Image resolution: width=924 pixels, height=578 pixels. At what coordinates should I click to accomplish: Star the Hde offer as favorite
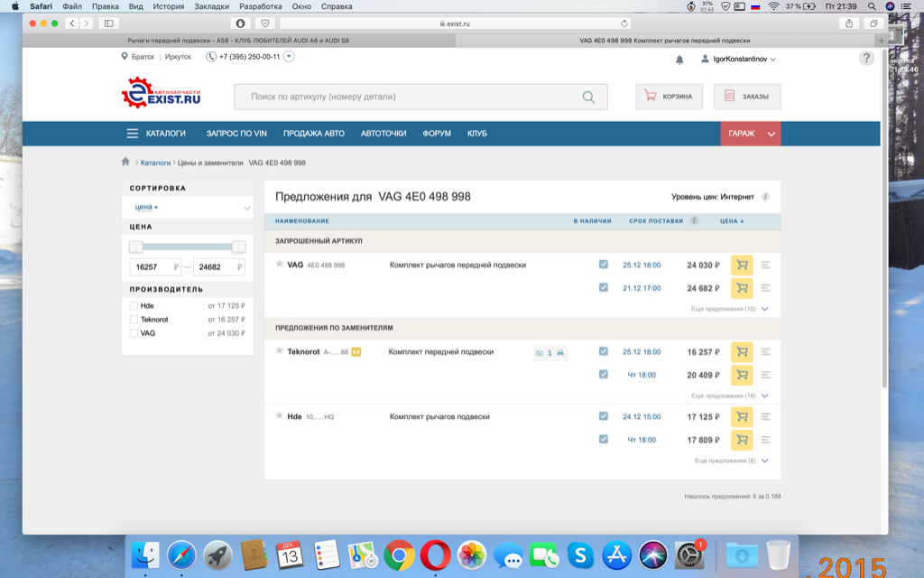click(x=280, y=416)
